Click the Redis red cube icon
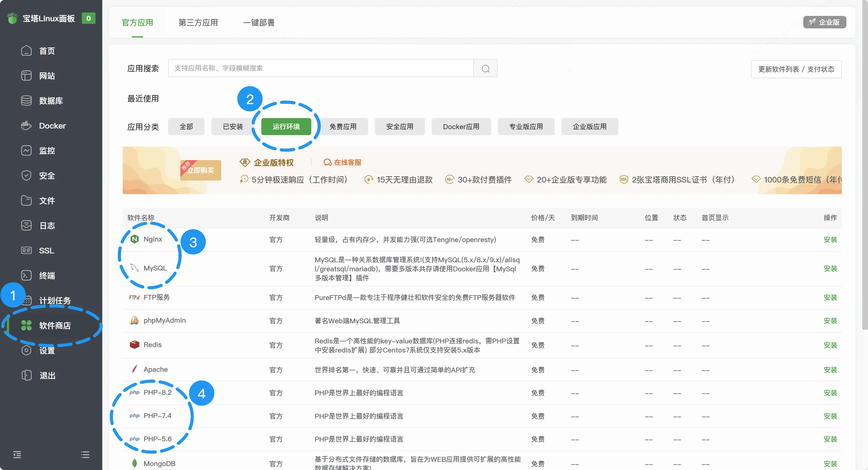 pyautogui.click(x=134, y=345)
